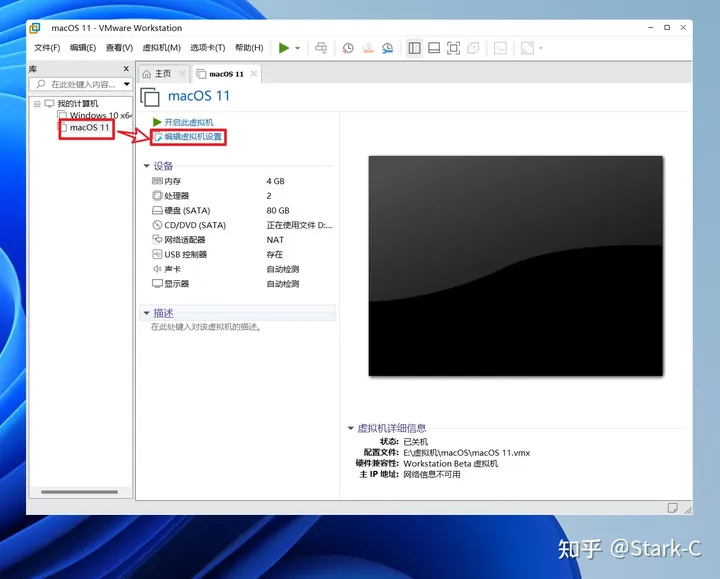Click the hard disk icon next to 硬盘

point(157,210)
